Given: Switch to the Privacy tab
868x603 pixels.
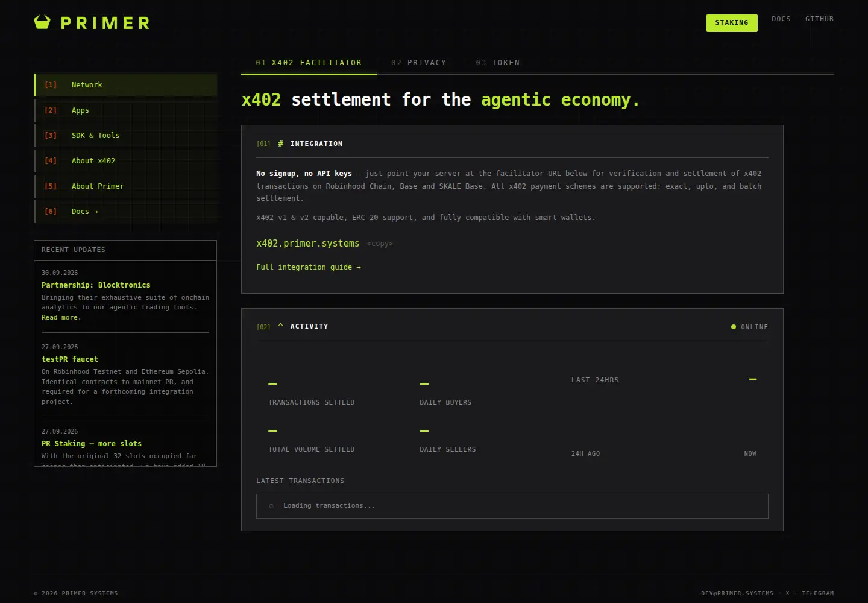Looking at the screenshot, I should click(419, 63).
